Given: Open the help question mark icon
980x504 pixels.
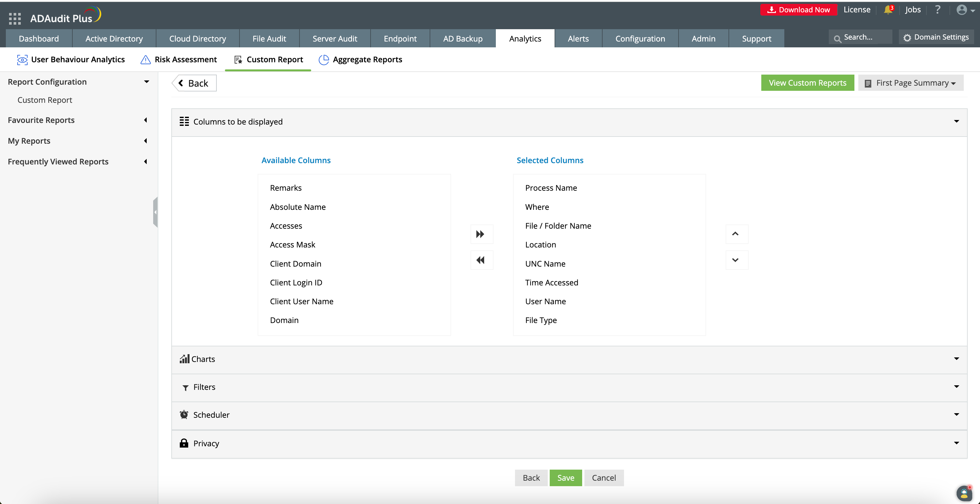Looking at the screenshot, I should 938,9.
